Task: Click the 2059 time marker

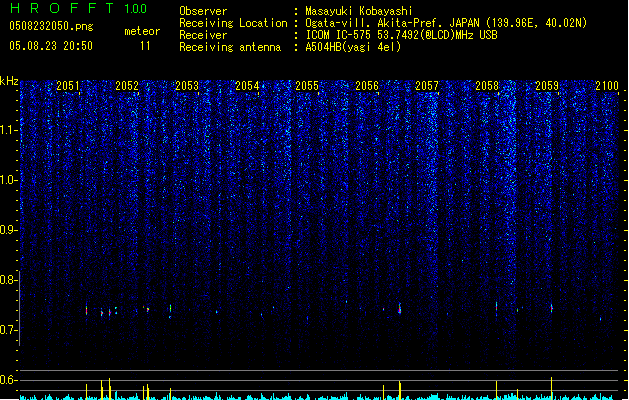Action: 547,86
